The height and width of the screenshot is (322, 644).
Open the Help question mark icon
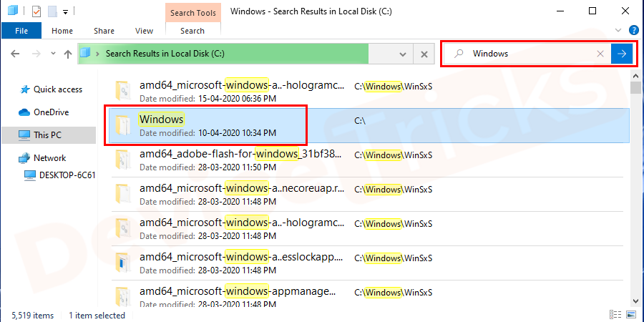(635, 30)
